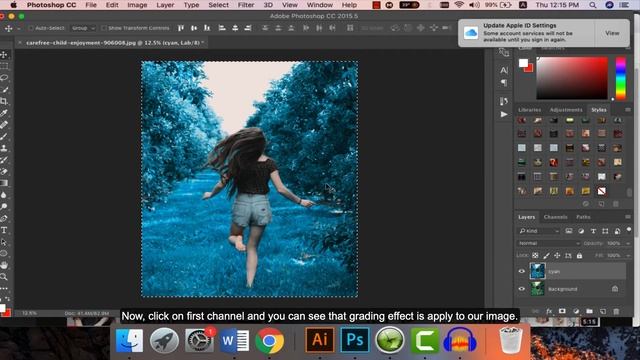This screenshot has height=360, width=640.
Task: Filter for shape layers icon
Action: point(605,231)
